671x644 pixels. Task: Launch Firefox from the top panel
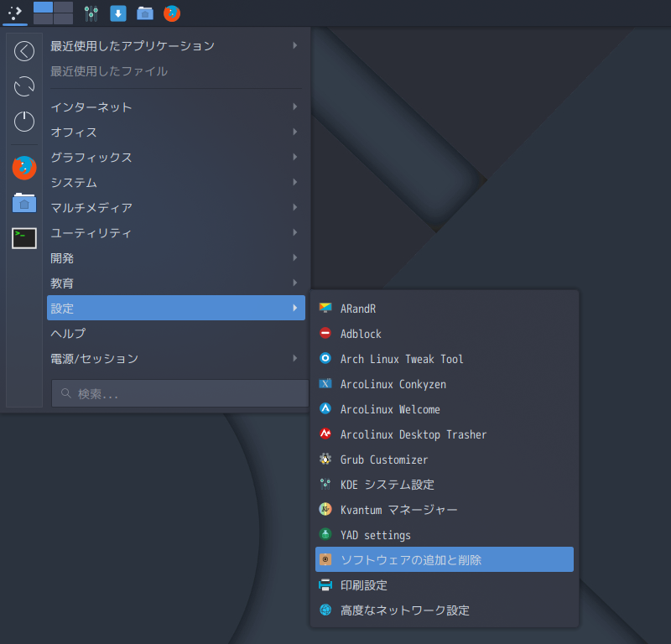point(172,13)
